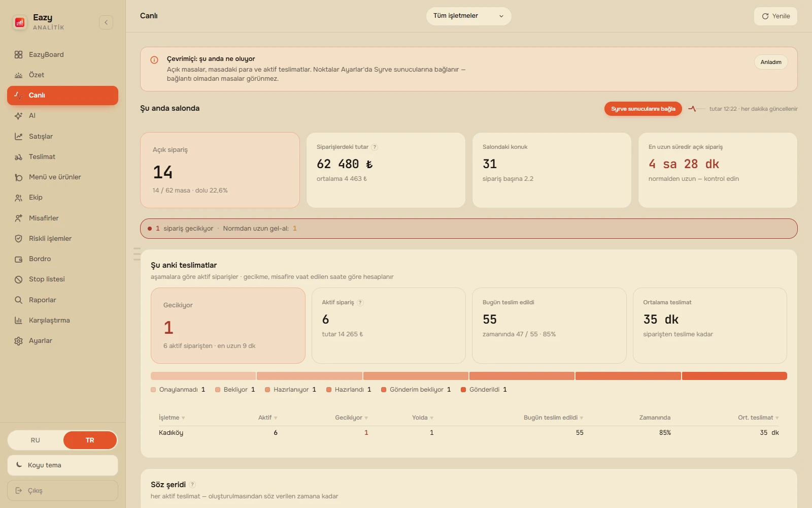Click the AI sparkle icon
The width and height of the screenshot is (812, 508).
tap(19, 116)
